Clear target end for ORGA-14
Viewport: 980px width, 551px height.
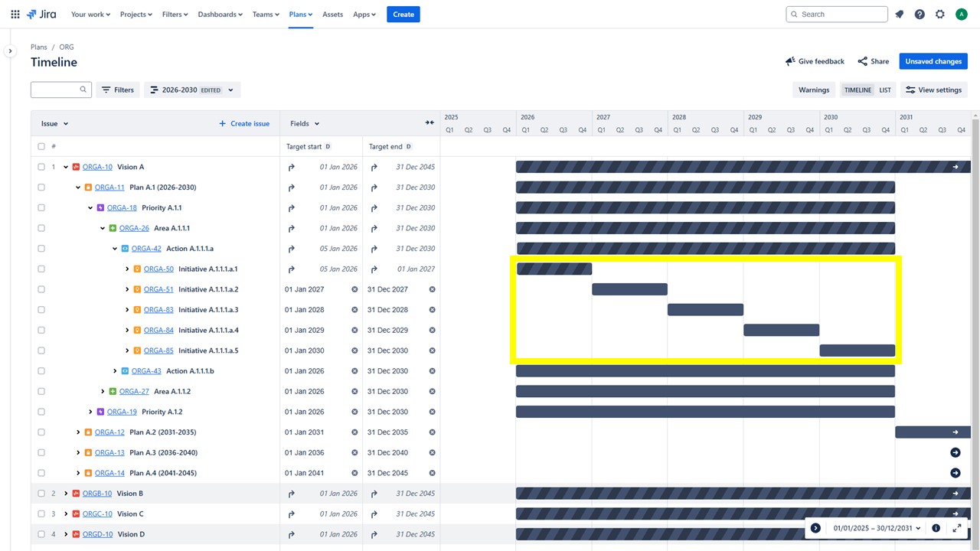(432, 473)
